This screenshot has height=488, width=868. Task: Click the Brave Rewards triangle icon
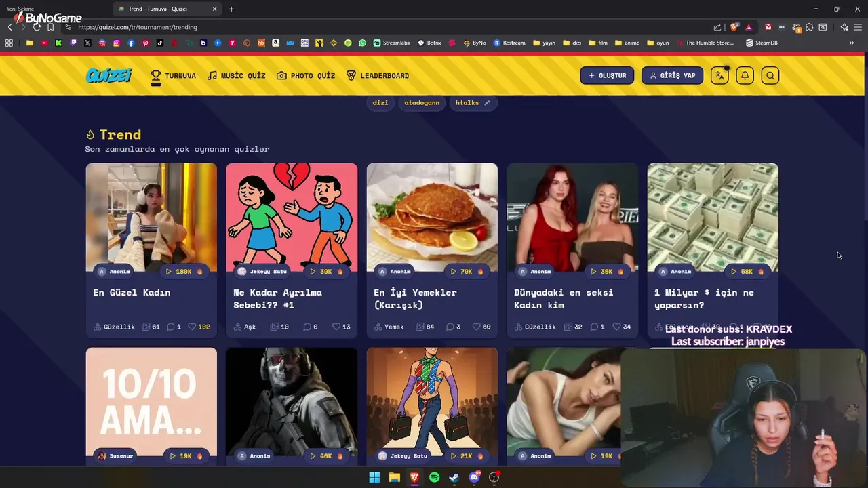tap(749, 27)
